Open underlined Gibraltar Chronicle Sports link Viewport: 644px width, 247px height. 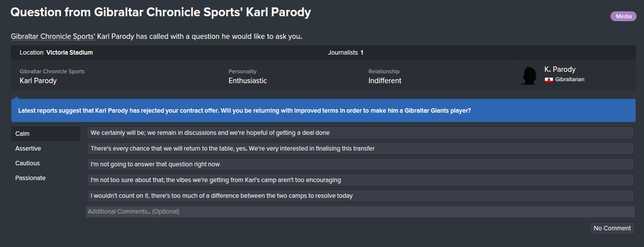click(53, 36)
